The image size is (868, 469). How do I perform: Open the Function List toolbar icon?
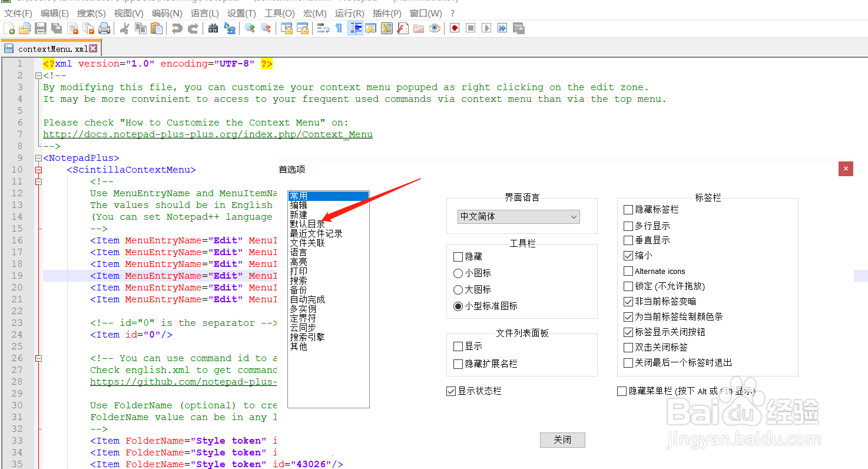pos(403,28)
